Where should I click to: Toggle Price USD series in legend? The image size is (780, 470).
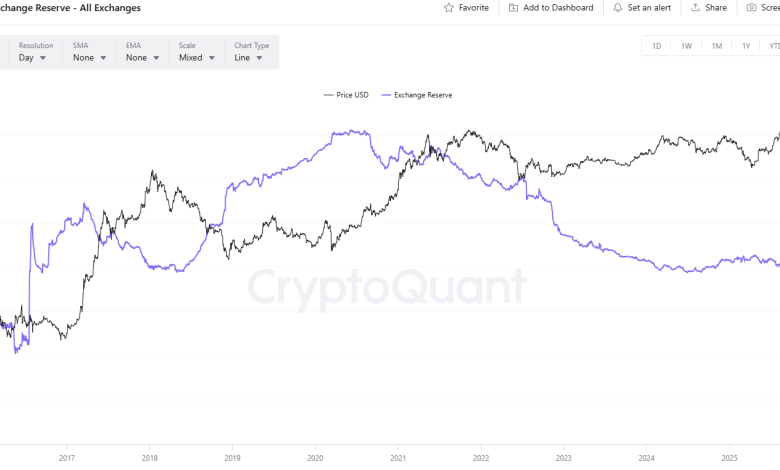346,95
